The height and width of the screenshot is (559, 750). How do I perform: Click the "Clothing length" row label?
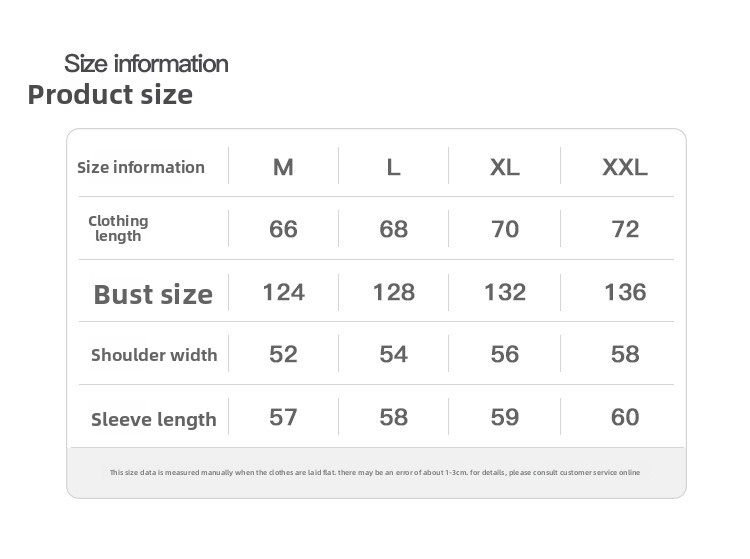(x=118, y=228)
